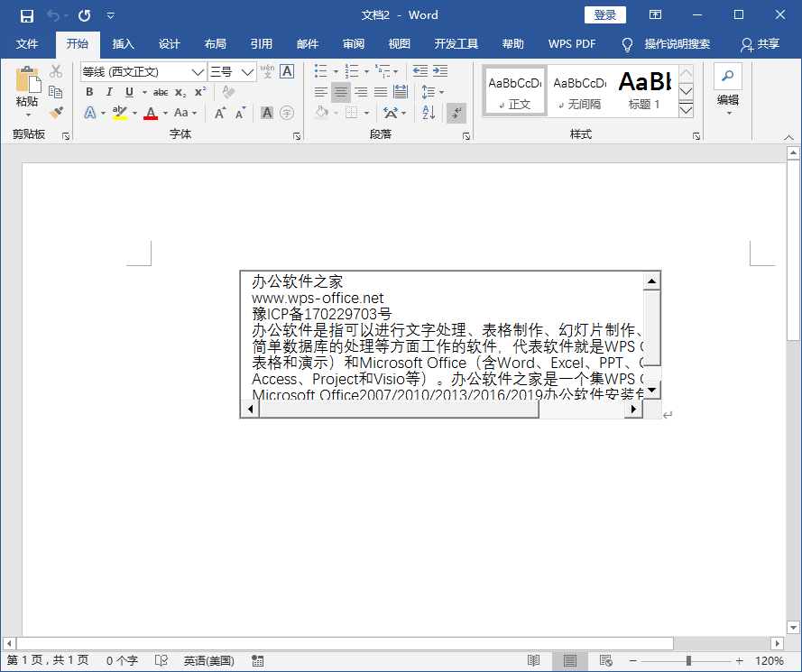Justify paragraph text

[x=381, y=92]
